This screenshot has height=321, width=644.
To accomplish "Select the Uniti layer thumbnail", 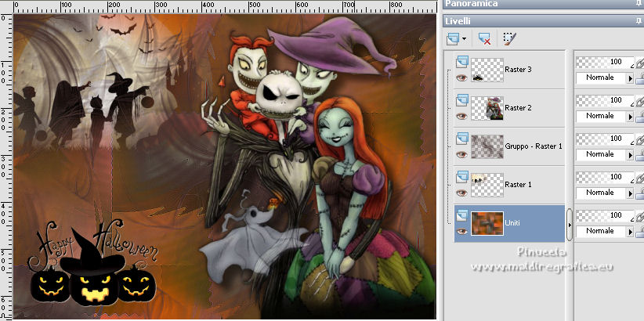I will pos(487,224).
